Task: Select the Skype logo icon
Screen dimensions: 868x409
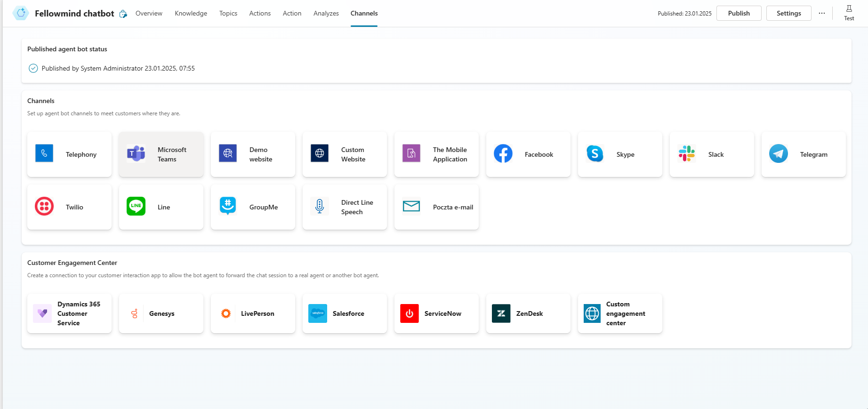Action: pyautogui.click(x=595, y=153)
